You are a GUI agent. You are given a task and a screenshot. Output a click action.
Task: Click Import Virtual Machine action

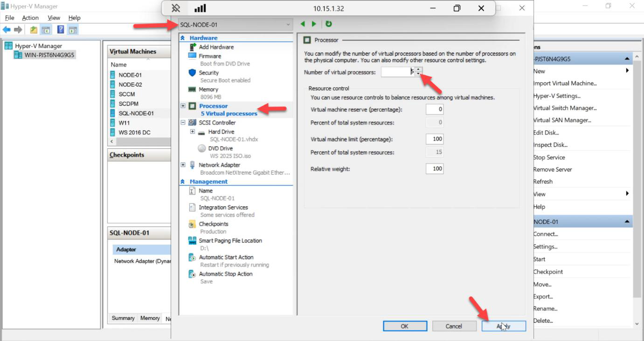pyautogui.click(x=565, y=84)
